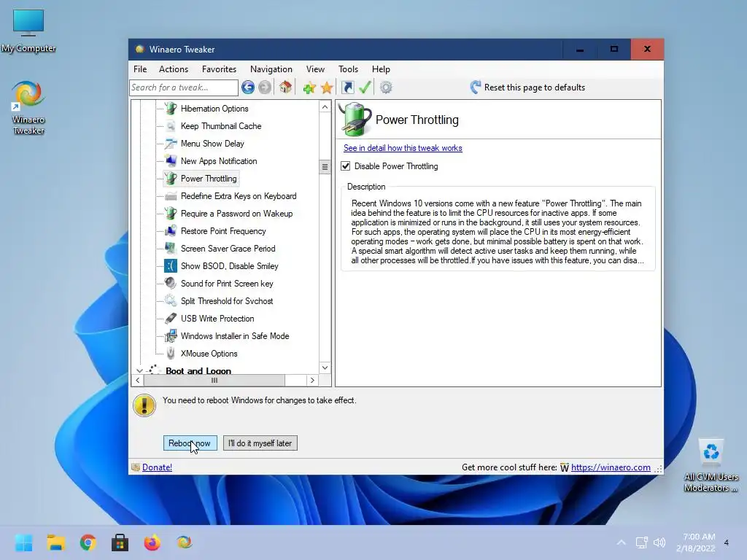Open the Windows Start button
This screenshot has width=747, height=560.
(24, 542)
